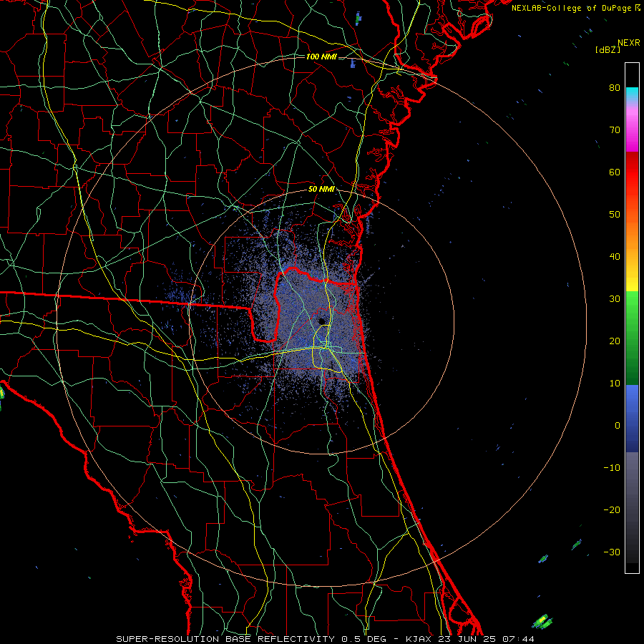Viewport: 644px width, 644px height.
Task: Click the NEXR label above the color scale
Action: click(x=628, y=43)
